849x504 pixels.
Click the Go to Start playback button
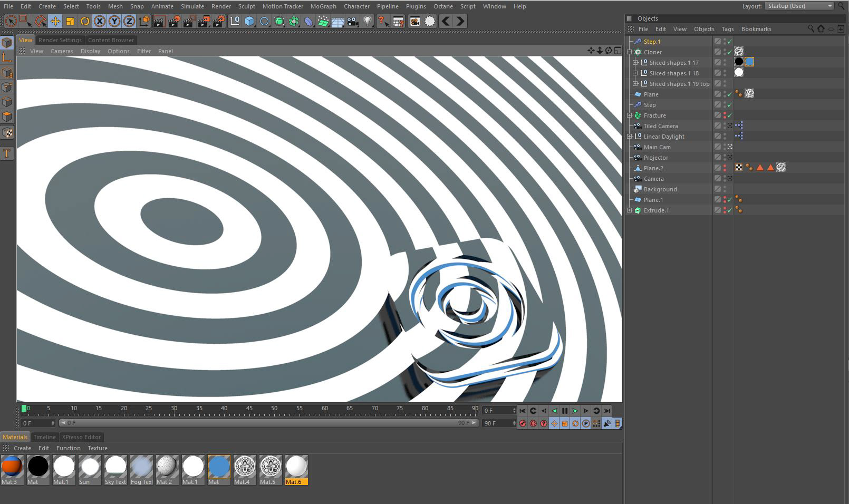point(523,411)
